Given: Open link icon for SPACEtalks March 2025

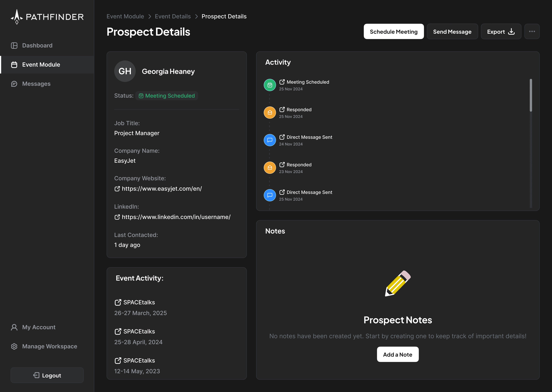Looking at the screenshot, I should click(118, 302).
